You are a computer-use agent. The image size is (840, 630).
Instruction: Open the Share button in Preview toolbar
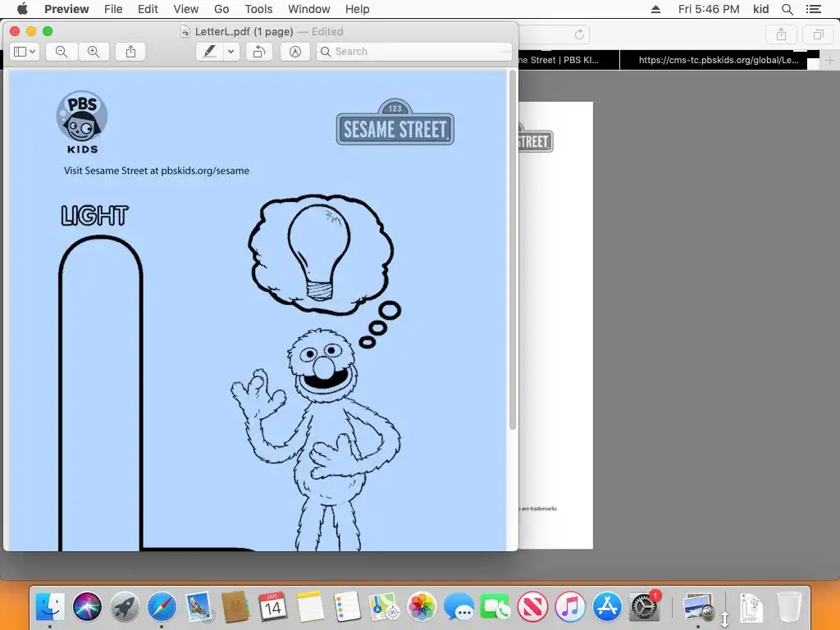tap(130, 52)
